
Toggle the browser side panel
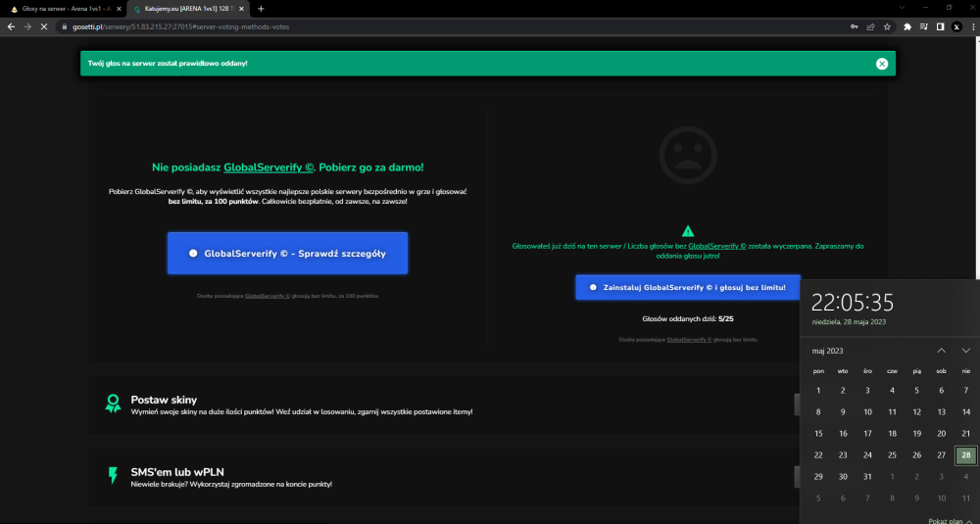tap(940, 26)
